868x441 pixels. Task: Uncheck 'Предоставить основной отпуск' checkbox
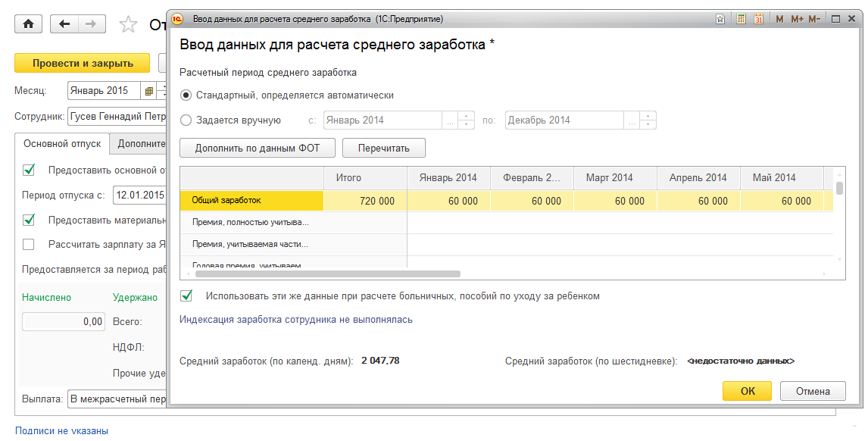coord(30,170)
